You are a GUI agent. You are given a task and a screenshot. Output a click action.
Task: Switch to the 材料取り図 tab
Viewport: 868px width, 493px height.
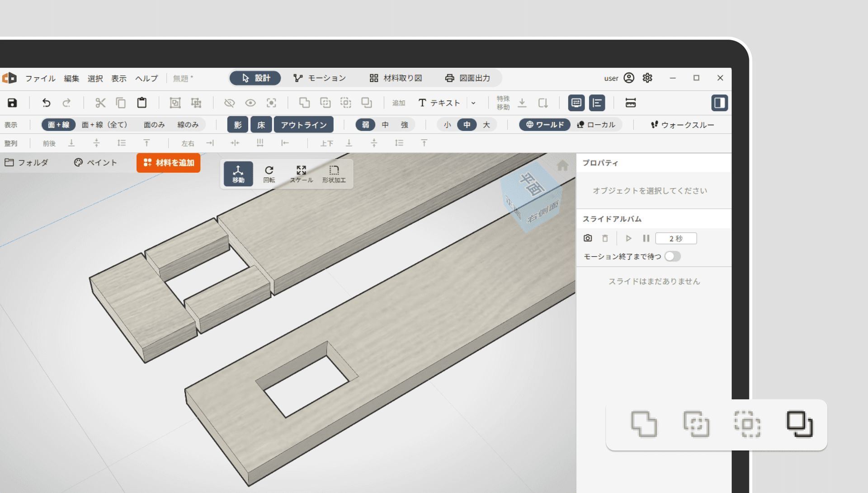(x=396, y=78)
